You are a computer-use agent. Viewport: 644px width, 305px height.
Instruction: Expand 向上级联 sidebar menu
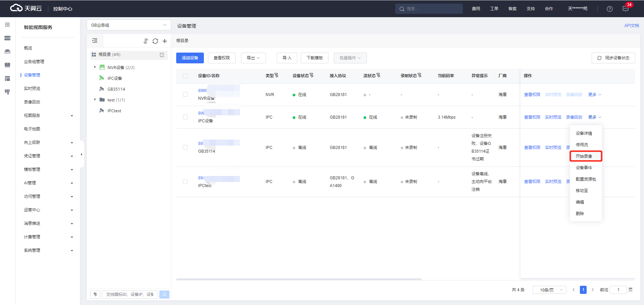tap(48, 143)
